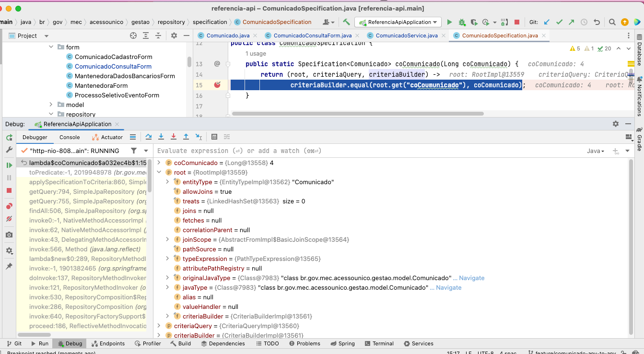Switch to Comunicado.java tab
Image resolution: width=644 pixels, height=354 pixels.
click(228, 35)
